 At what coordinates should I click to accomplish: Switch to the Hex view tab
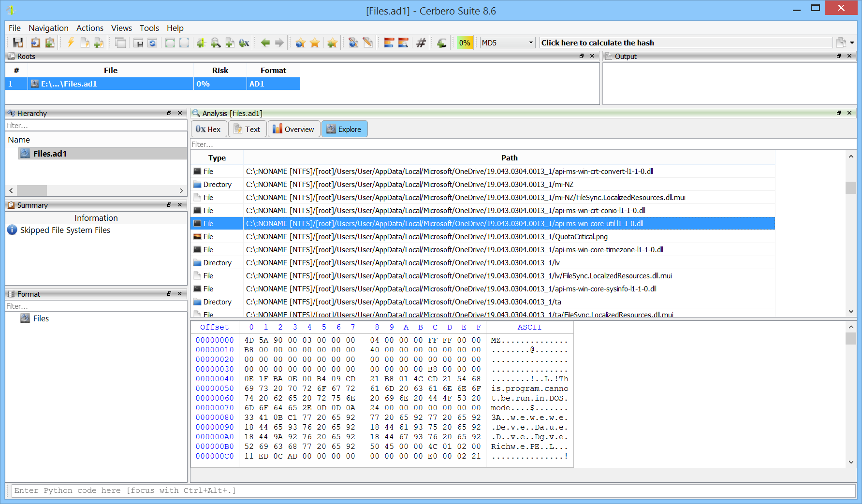208,129
